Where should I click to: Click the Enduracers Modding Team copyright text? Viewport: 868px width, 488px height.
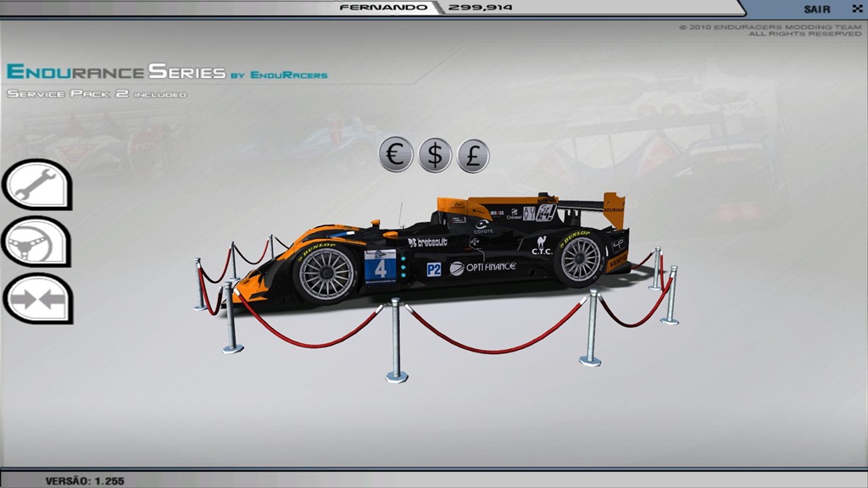click(x=770, y=30)
